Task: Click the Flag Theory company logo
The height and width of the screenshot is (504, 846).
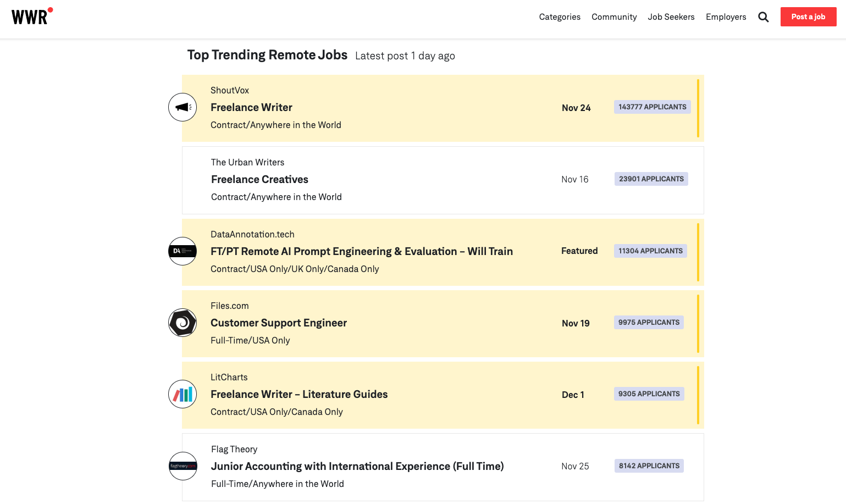Action: click(182, 466)
